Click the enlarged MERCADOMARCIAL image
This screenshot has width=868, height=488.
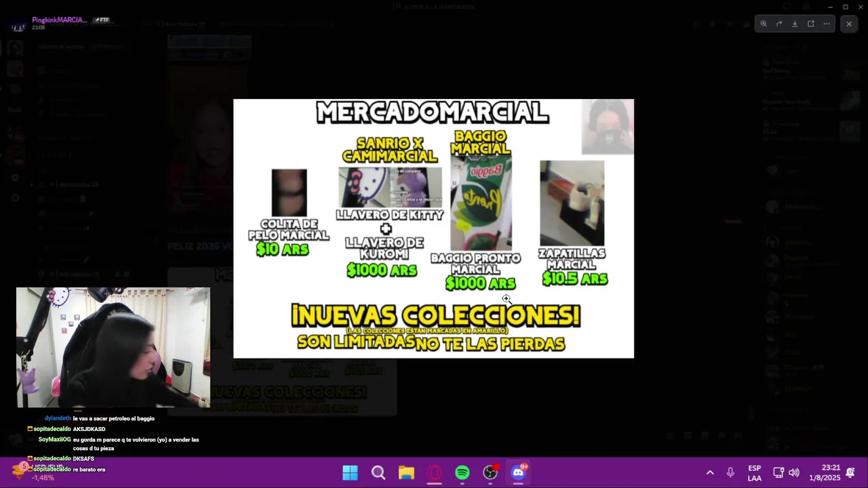click(x=433, y=228)
